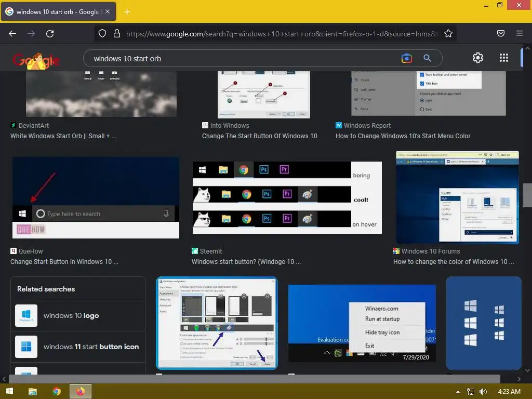Select windows 11 start button icon search

[78, 347]
